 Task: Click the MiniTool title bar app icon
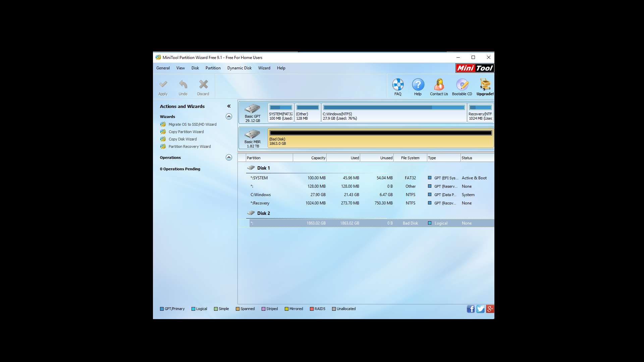pos(158,58)
